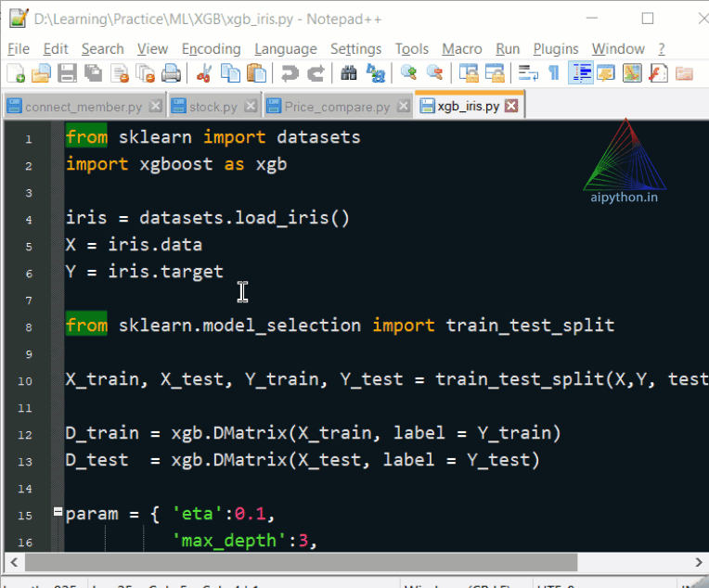This screenshot has height=588, width=709.
Task: Click the Close All documents icon
Action: pyautogui.click(x=146, y=73)
